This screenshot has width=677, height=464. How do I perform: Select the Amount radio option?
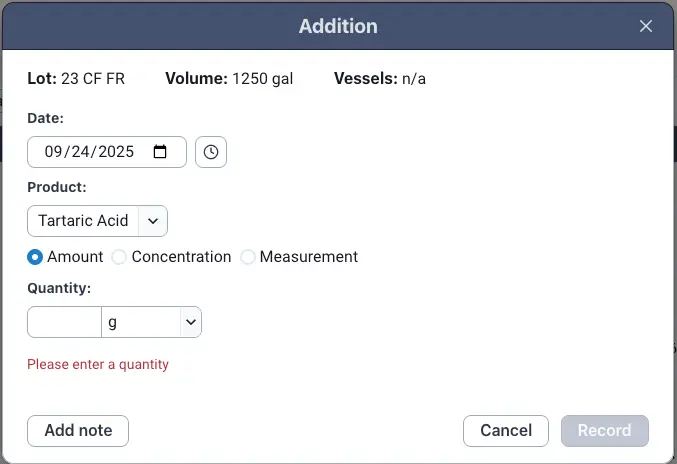click(x=35, y=257)
